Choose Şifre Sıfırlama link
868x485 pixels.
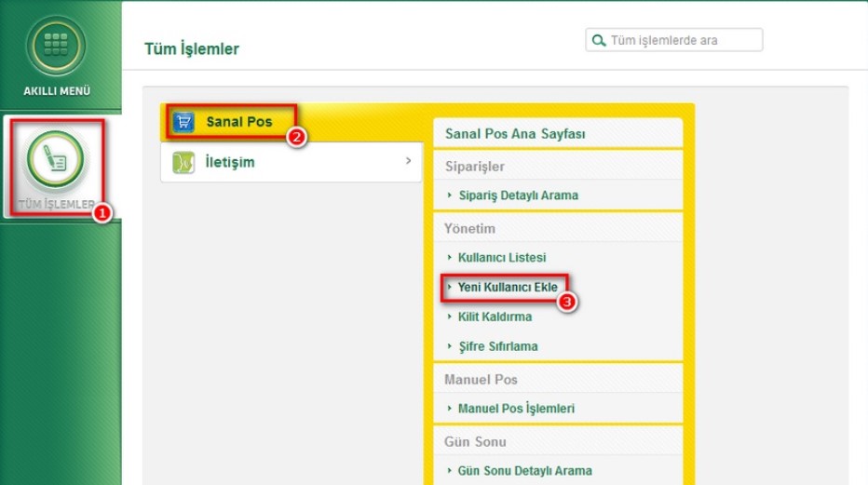click(497, 346)
